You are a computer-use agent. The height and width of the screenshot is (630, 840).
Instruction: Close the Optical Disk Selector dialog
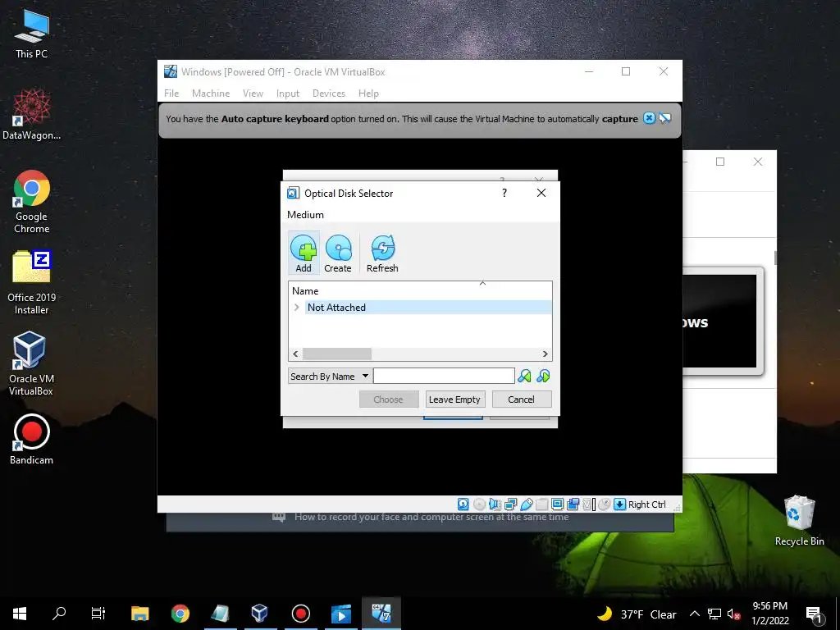(541, 193)
